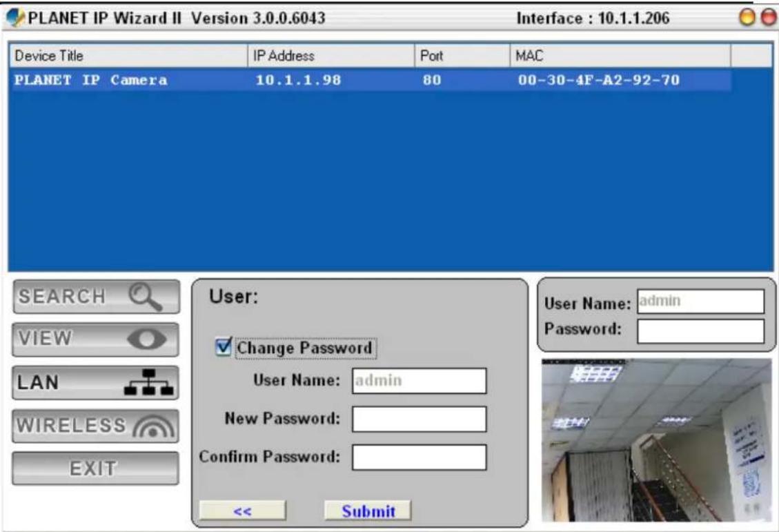Click the User Name field under Change Password
This screenshot has height=532, width=779.
[x=420, y=380]
